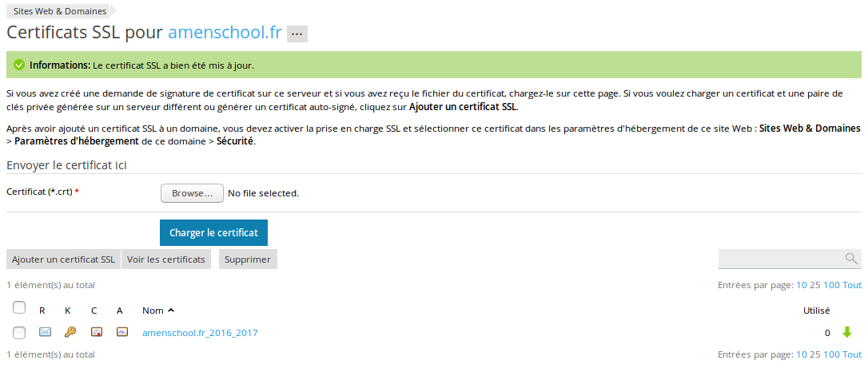The width and height of the screenshot is (868, 368).
Task: Click Ajouter un certificat SSL button
Action: point(64,259)
